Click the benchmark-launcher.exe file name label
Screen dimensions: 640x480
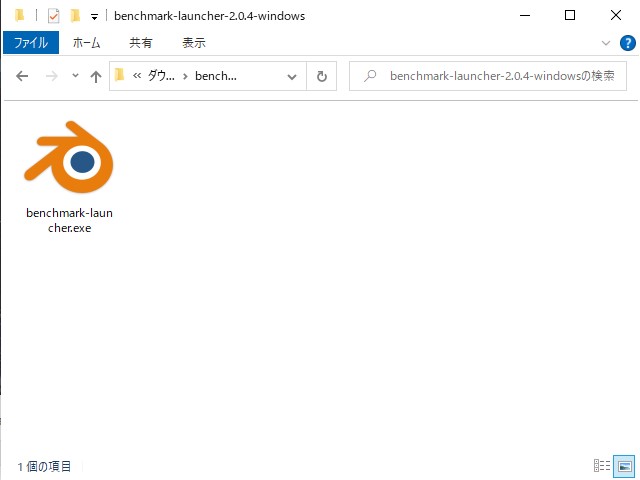click(x=69, y=220)
